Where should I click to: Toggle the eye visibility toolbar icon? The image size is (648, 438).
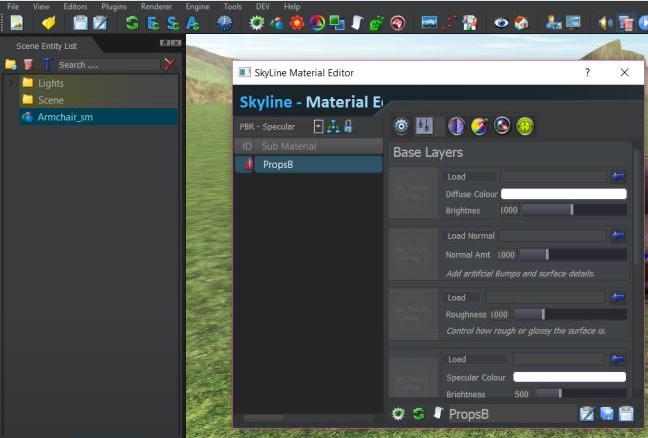click(x=501, y=23)
